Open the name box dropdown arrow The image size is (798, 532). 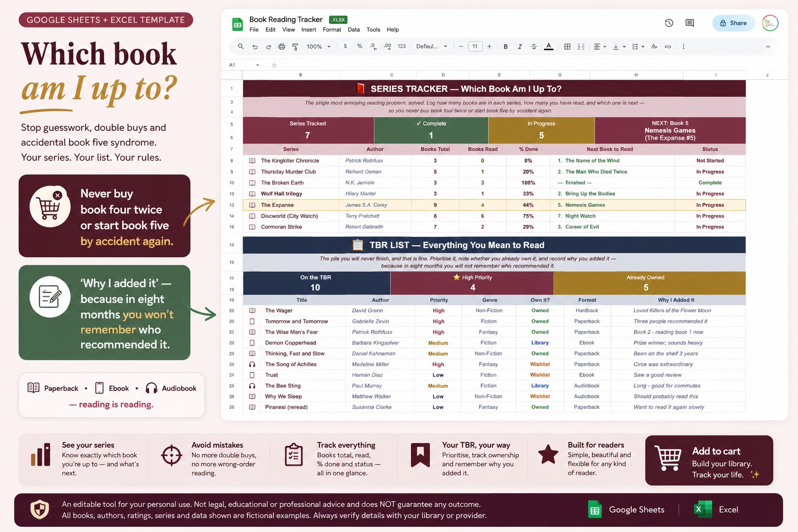(258, 65)
